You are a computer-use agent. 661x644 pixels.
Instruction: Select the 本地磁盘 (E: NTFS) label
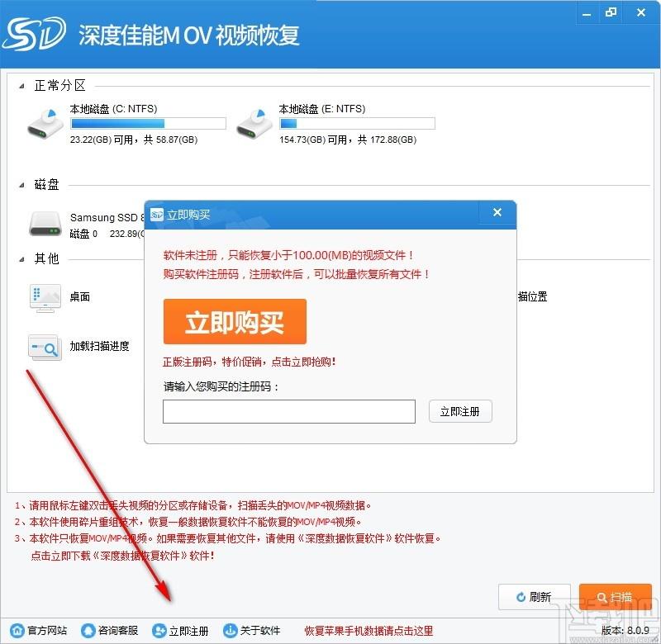click(322, 109)
